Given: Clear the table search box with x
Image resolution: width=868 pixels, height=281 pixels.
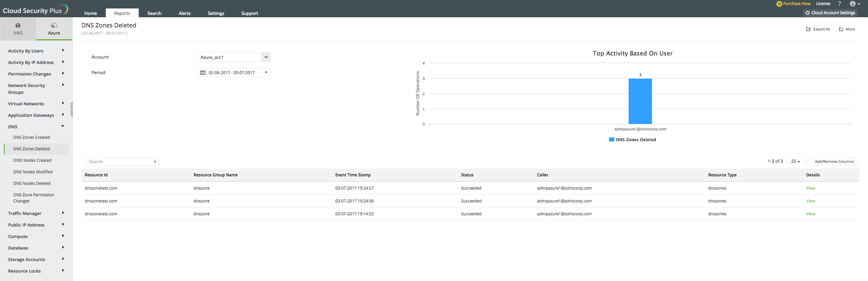Looking at the screenshot, I should 155,161.
